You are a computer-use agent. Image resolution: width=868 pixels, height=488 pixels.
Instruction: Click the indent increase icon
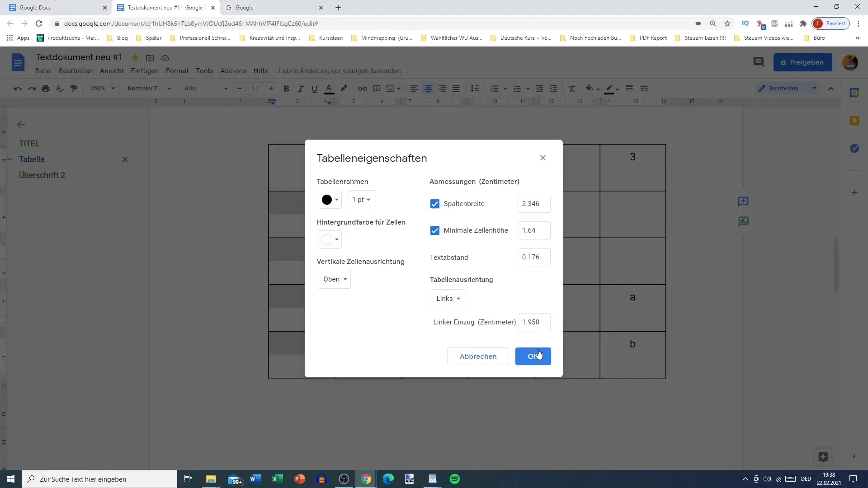pos(553,88)
